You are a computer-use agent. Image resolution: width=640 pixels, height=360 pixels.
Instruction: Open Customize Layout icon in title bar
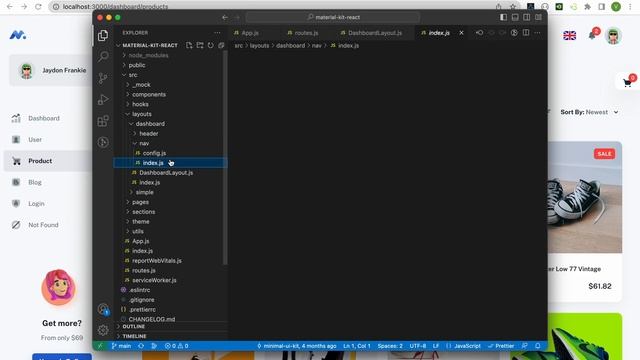tap(538, 17)
